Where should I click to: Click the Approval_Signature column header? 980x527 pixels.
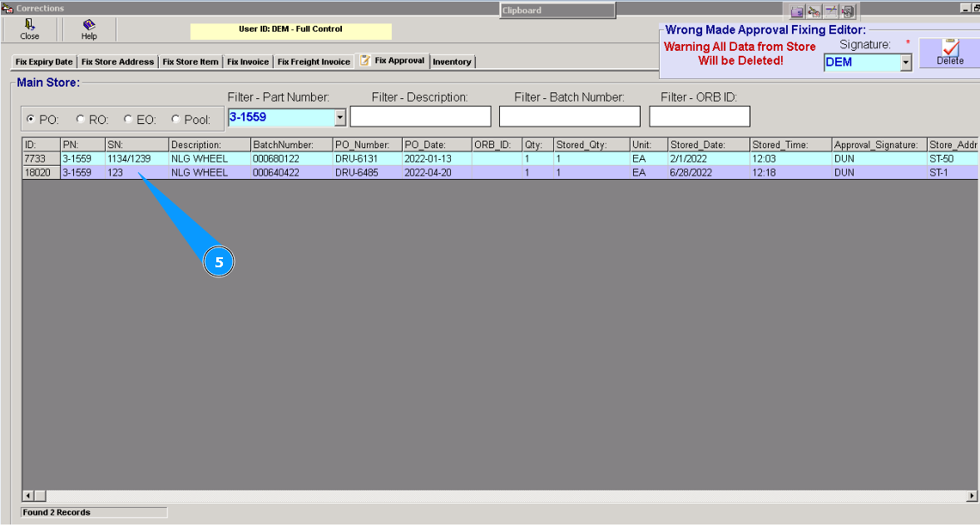879,145
